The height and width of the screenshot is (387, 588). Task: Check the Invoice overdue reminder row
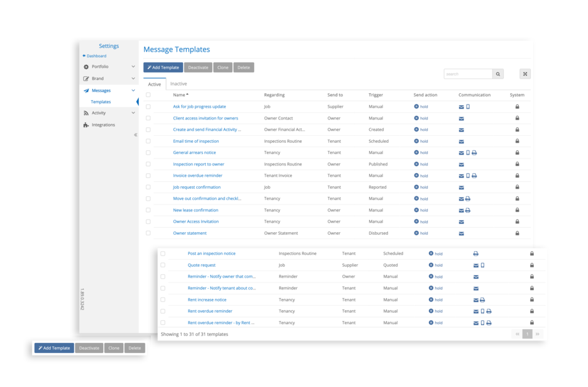(148, 176)
